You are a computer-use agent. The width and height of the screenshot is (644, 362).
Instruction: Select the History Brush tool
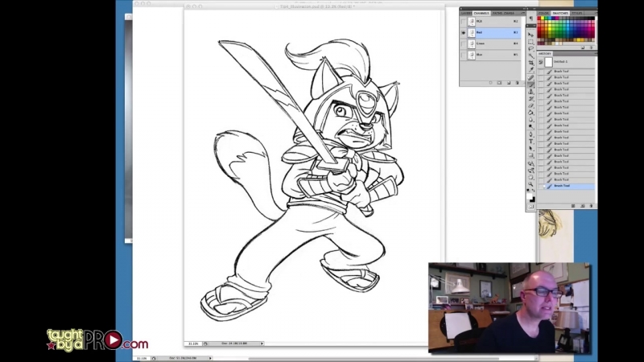[x=530, y=99]
